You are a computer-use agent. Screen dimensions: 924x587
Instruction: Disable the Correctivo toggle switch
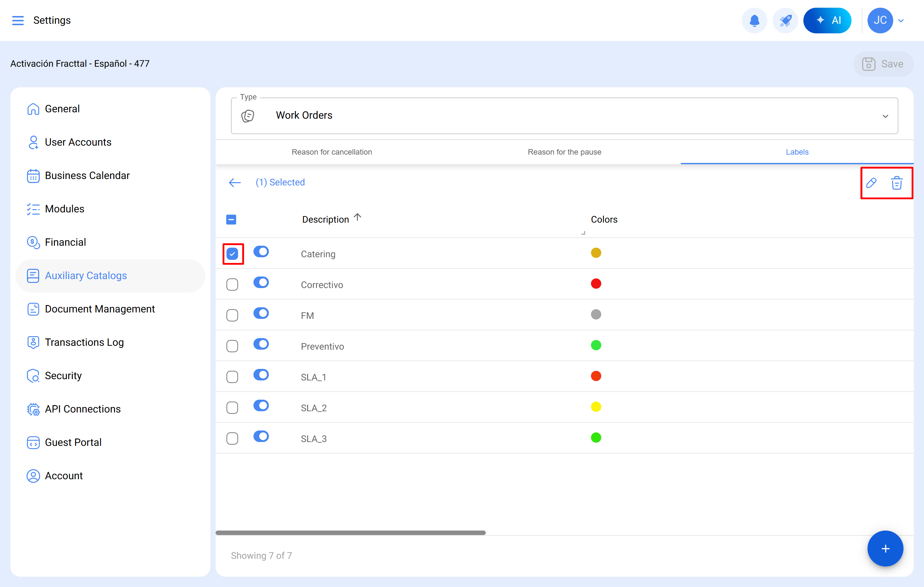[261, 283]
